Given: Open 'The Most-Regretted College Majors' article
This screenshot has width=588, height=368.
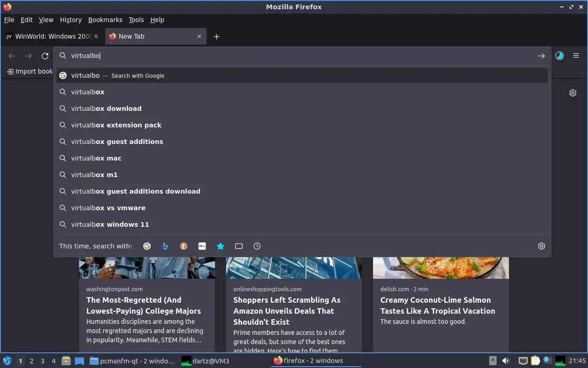Looking at the screenshot, I should 143,305.
